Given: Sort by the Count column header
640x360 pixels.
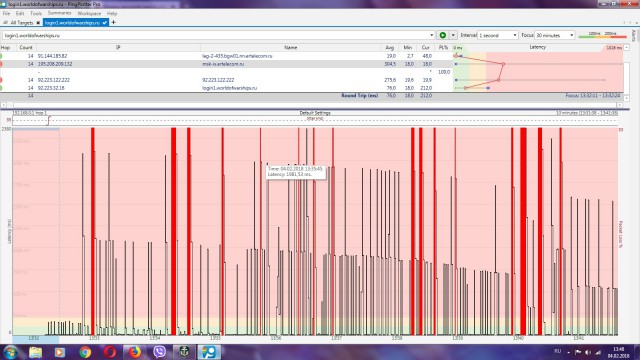Looking at the screenshot, I should pyautogui.click(x=25, y=48).
